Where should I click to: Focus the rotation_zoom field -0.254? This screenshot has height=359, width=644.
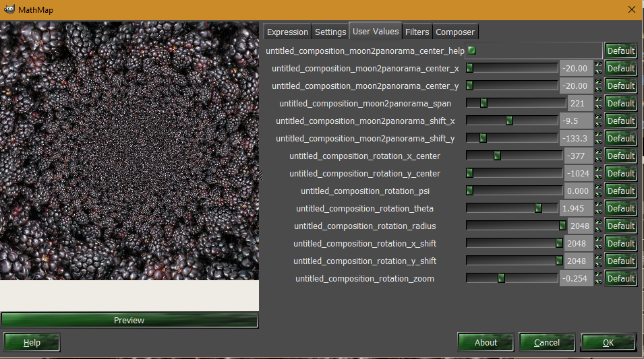tap(577, 279)
